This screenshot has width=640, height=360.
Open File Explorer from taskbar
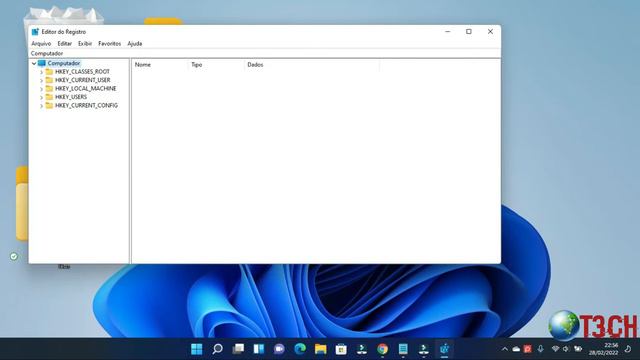click(320, 349)
